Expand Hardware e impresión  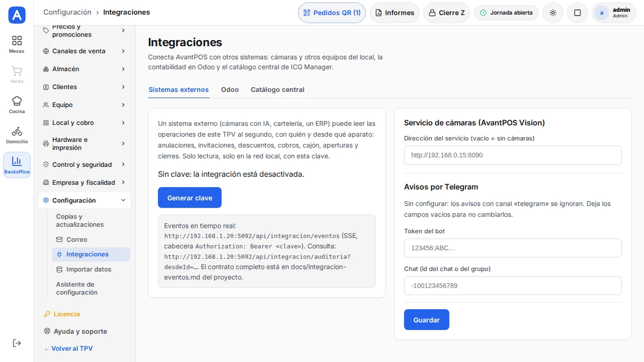click(x=84, y=144)
